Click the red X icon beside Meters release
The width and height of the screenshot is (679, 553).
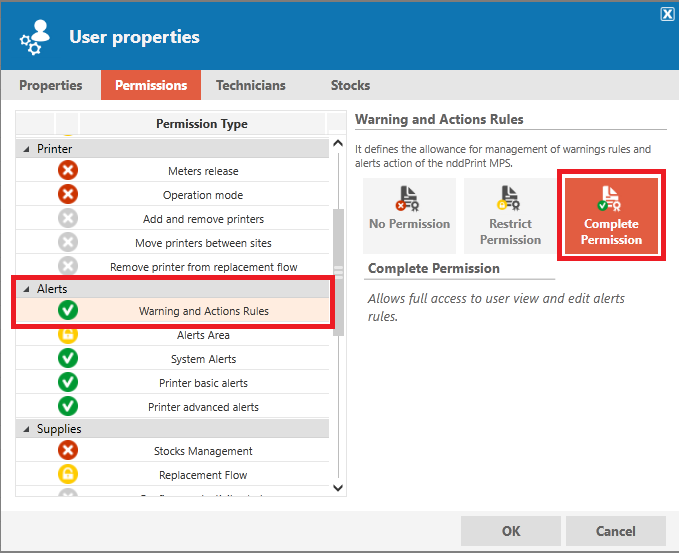68,170
